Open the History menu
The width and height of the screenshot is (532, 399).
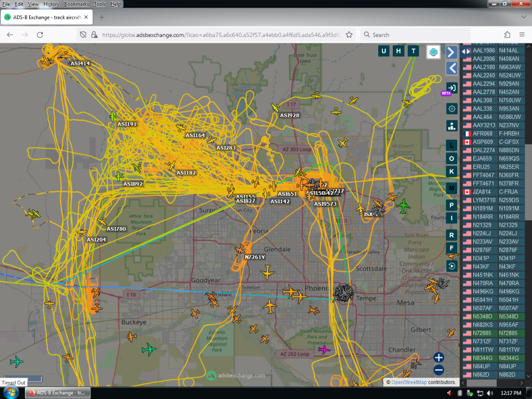click(51, 4)
